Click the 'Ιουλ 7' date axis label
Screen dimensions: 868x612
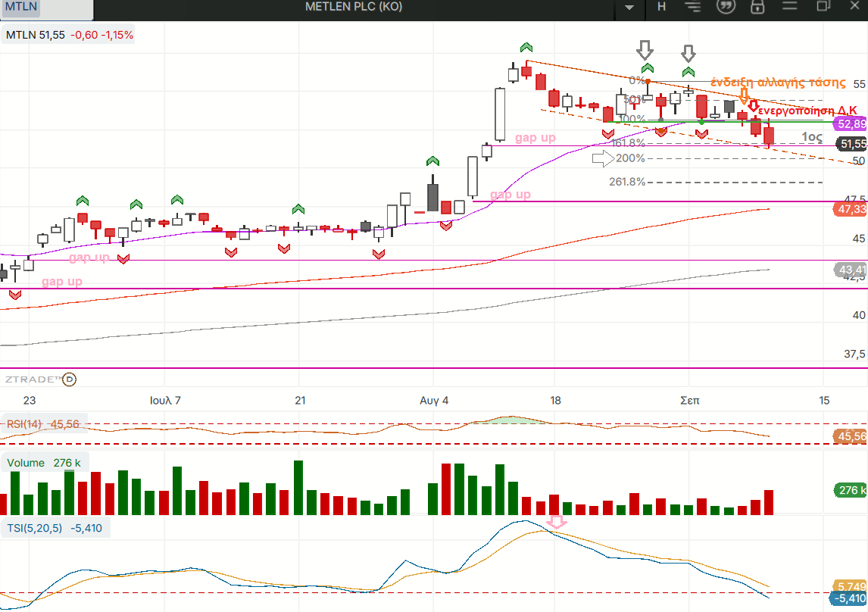[x=165, y=401]
